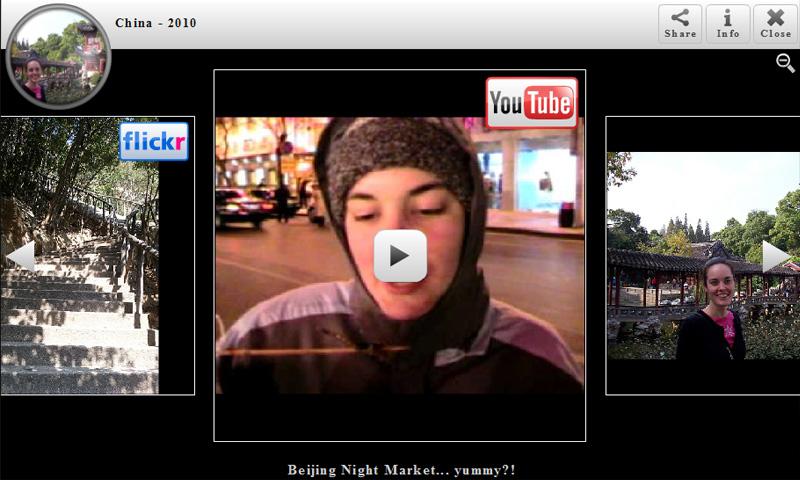Image resolution: width=800 pixels, height=480 pixels.
Task: Click the zoom out magnifier icon
Action: click(x=785, y=64)
